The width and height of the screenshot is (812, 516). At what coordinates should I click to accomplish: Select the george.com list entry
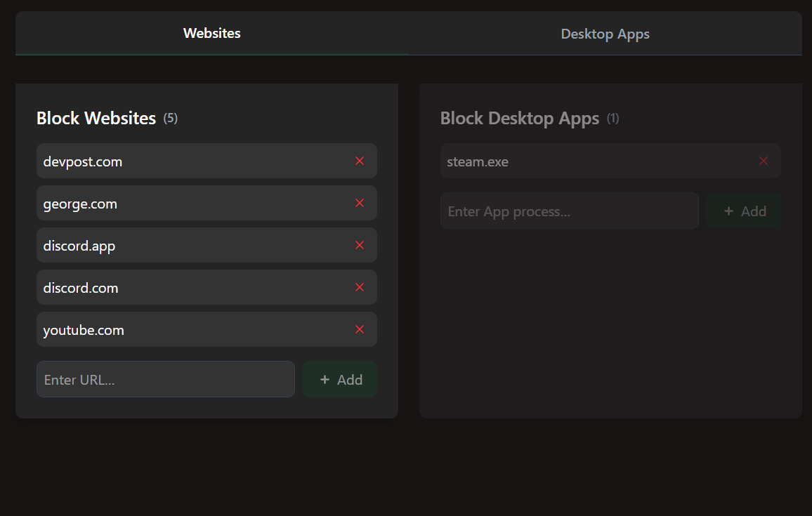click(207, 203)
